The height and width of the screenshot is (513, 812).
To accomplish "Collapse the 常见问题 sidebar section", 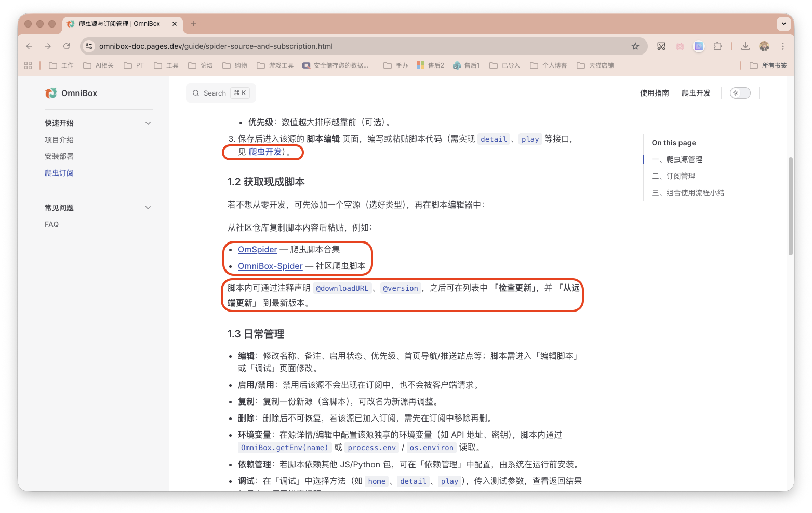I will click(147, 207).
